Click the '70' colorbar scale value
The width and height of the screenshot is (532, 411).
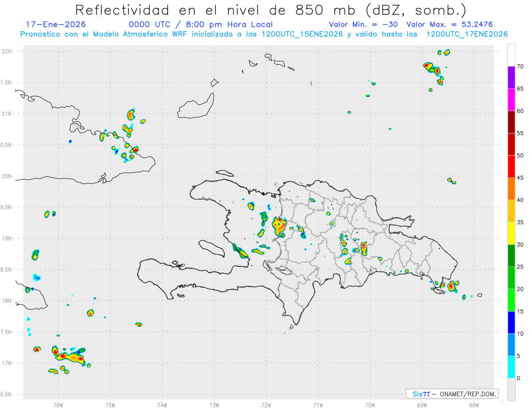click(520, 67)
